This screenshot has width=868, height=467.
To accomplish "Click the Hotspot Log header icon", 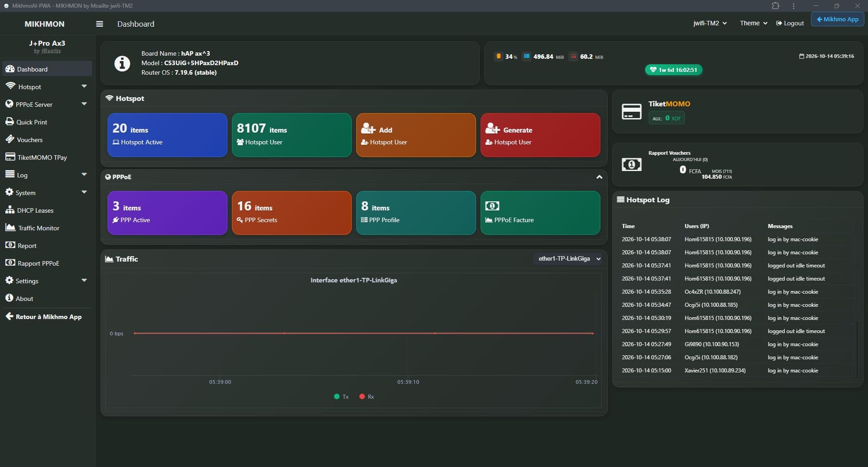I will click(x=621, y=200).
